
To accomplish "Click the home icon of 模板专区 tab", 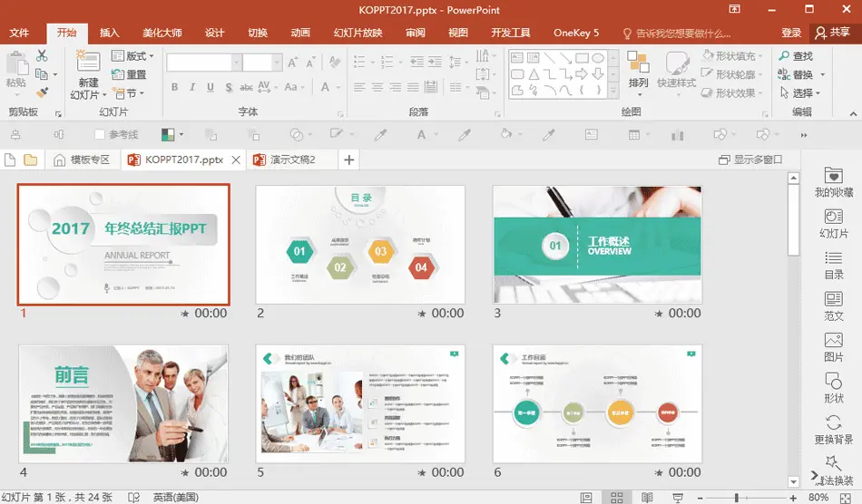I will (x=59, y=160).
